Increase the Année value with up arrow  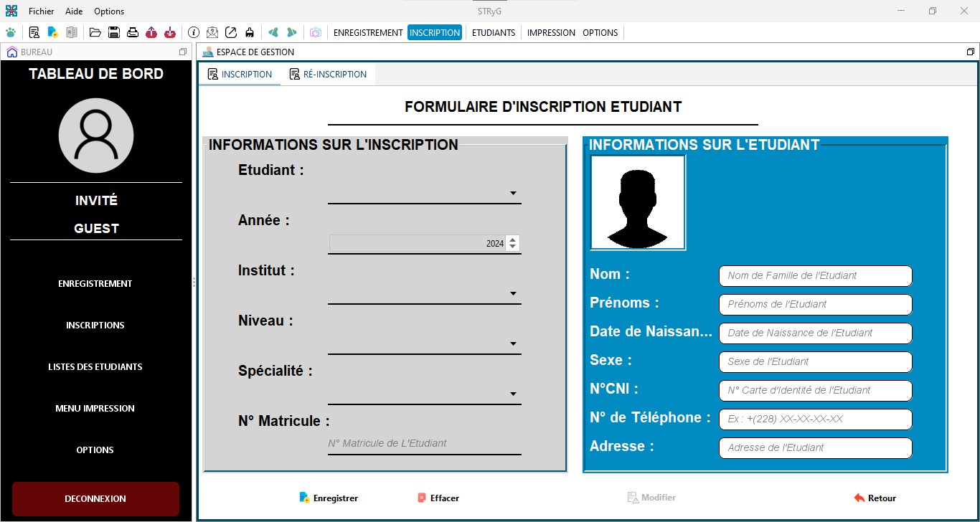point(512,239)
